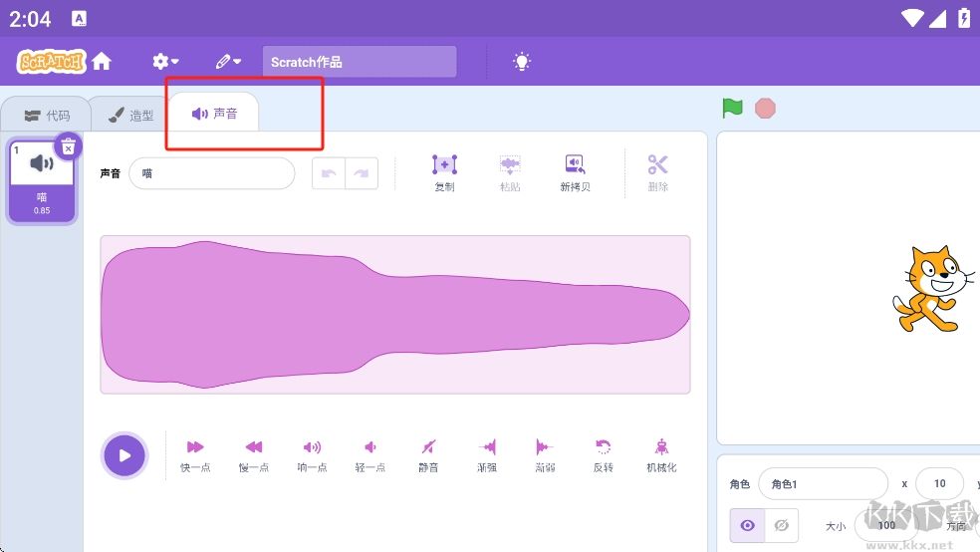Apply the 轻一点 softer effect

click(370, 455)
